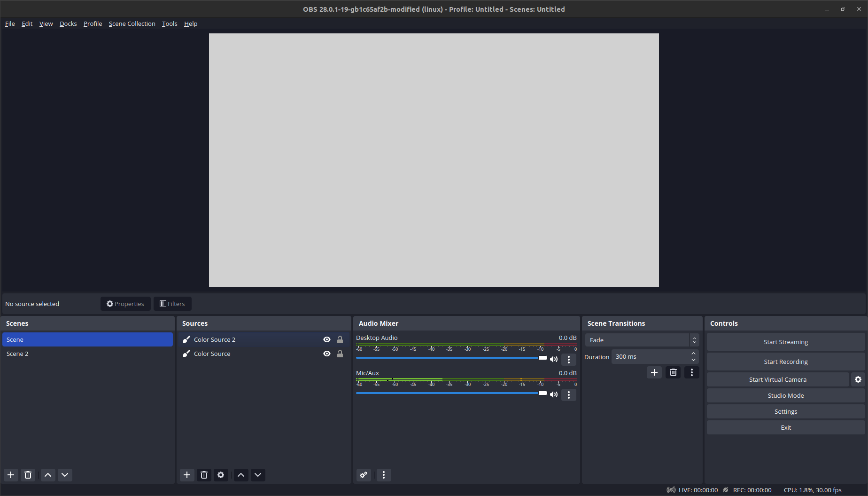The image size is (868, 496).
Task: Open the Scene Collection menu
Action: click(x=132, y=24)
